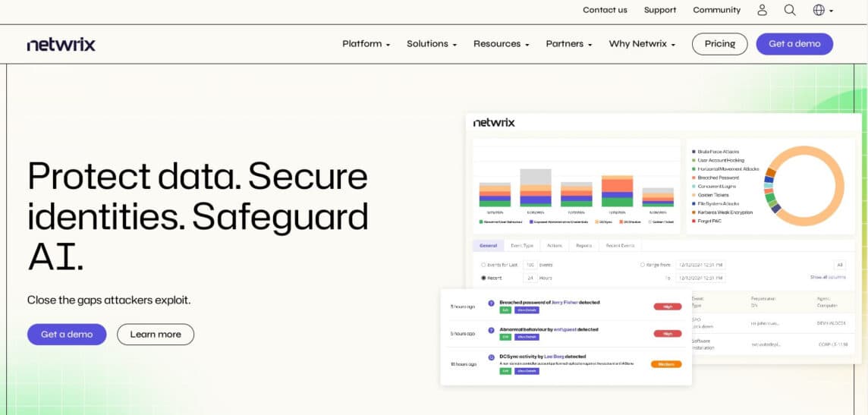Screen dimensions: 868x415
Task: Click the Netwrix logo in the header
Action: coord(61,44)
